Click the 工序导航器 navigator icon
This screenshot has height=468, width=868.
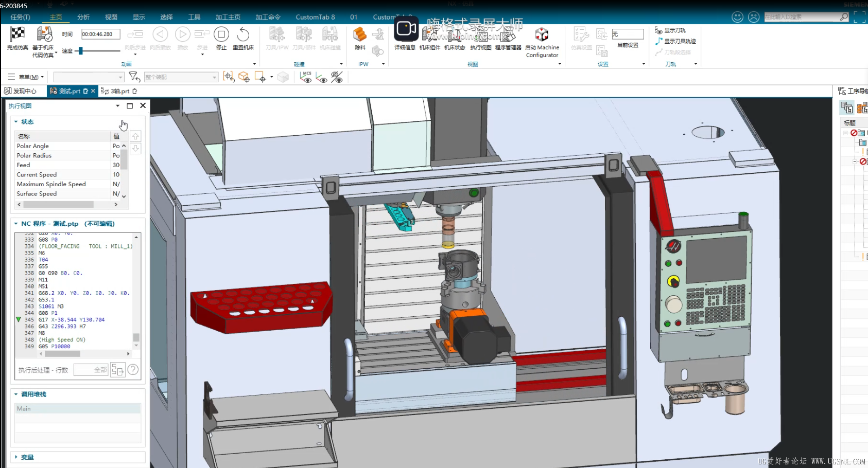842,91
